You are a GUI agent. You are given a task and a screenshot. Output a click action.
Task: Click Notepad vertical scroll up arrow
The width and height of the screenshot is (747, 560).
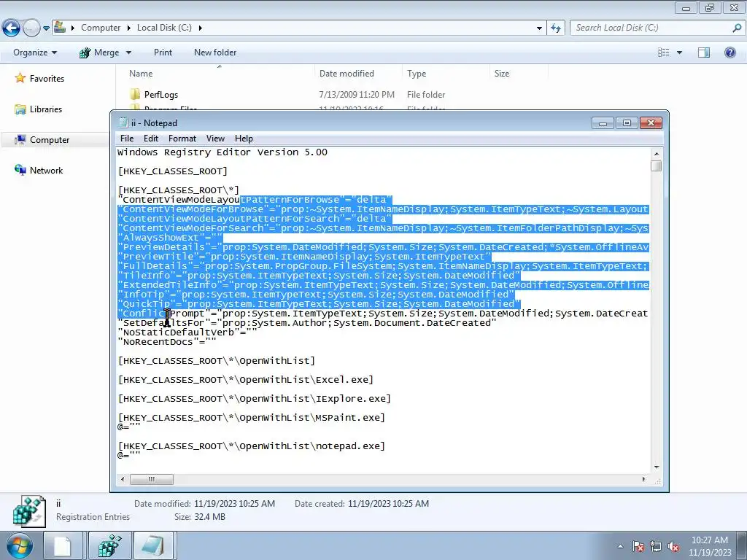[657, 154]
